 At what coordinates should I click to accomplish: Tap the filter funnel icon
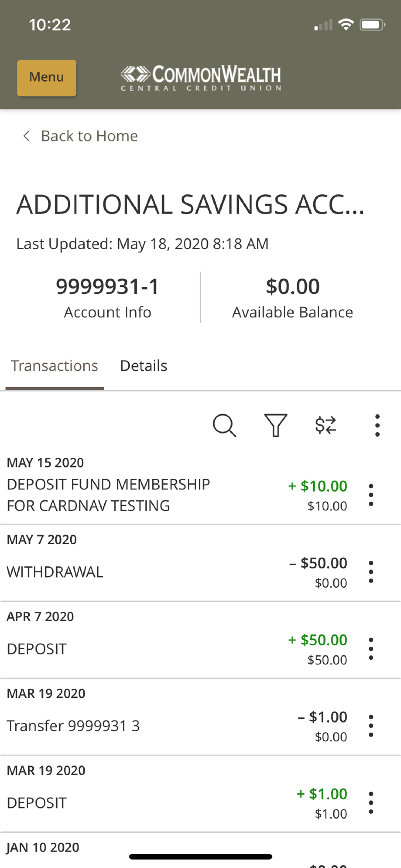click(x=276, y=425)
